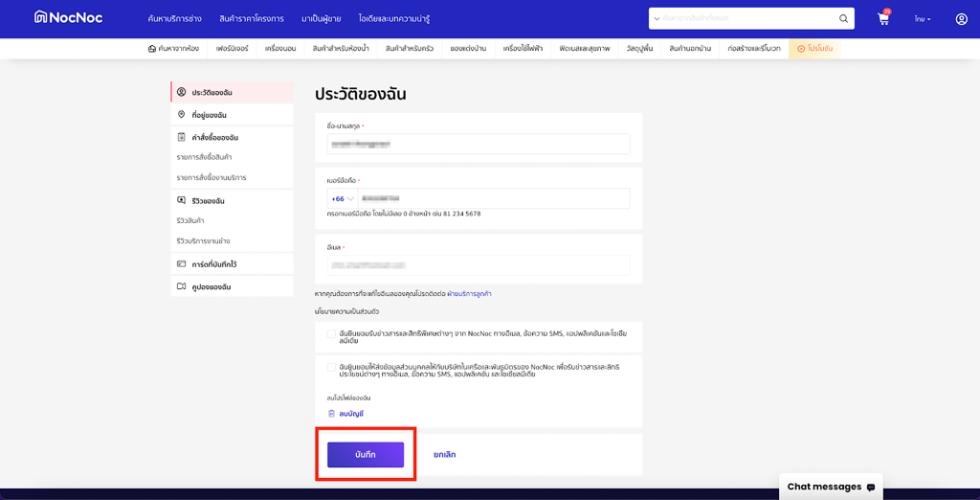
Task: Open ค้นหาบริการช่าง in top menu
Action: pos(175,19)
